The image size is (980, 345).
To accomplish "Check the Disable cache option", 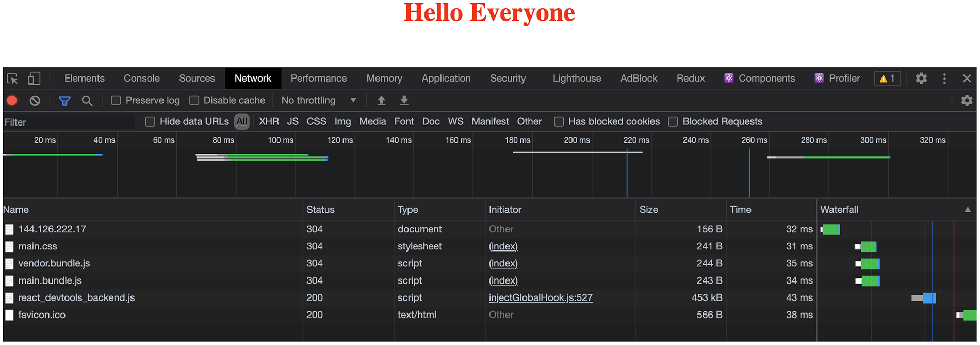I will pos(194,101).
